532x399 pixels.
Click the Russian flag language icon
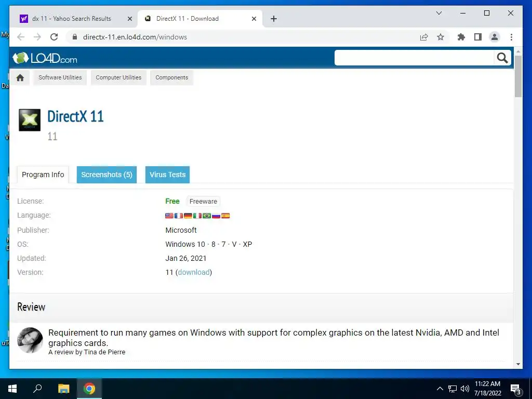pos(216,216)
